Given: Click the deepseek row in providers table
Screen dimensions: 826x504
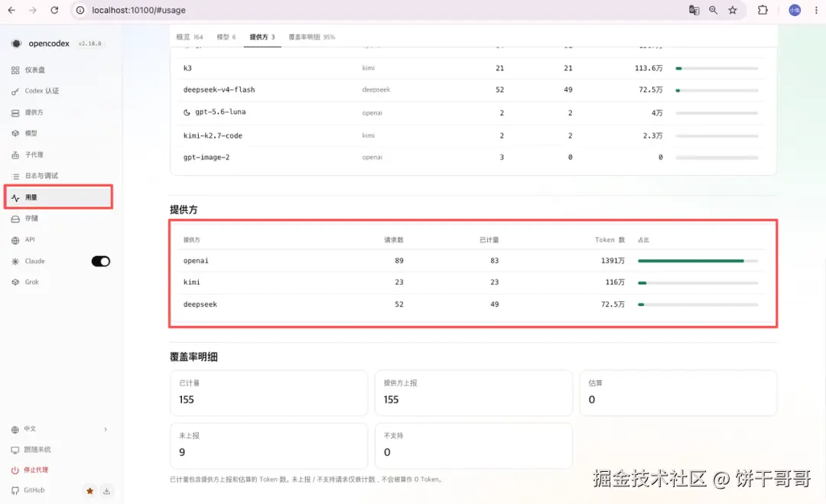Looking at the screenshot, I should pos(473,304).
